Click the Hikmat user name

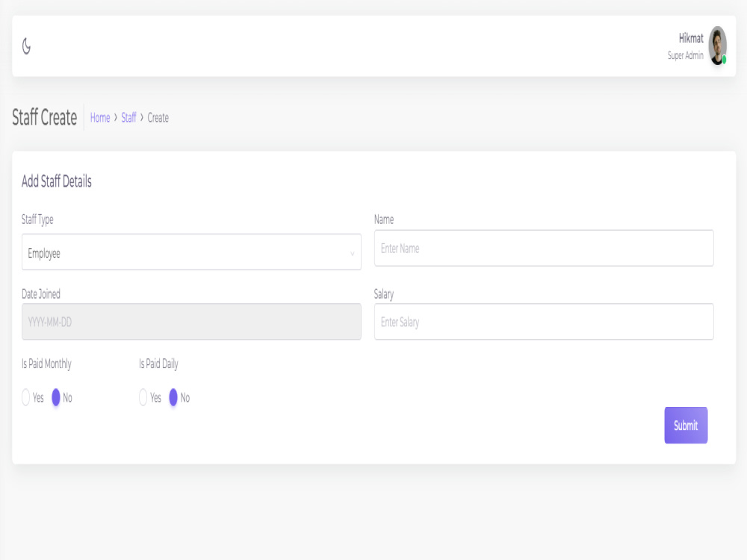(x=691, y=38)
